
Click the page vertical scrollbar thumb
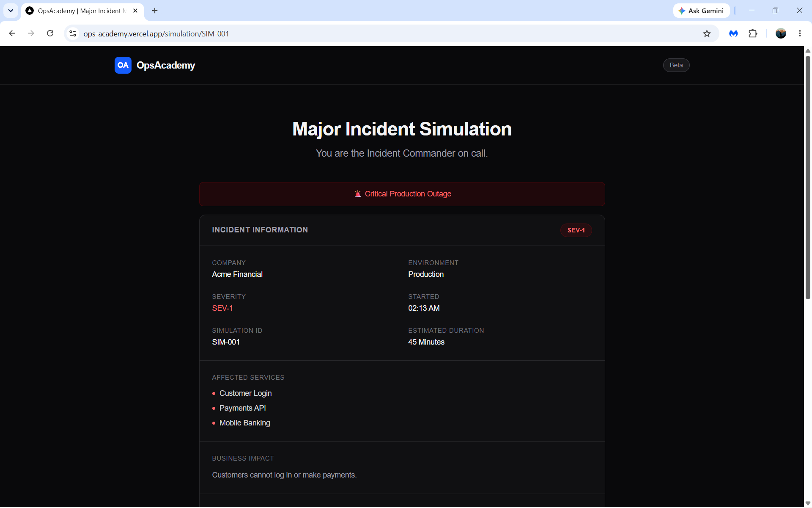808,178
